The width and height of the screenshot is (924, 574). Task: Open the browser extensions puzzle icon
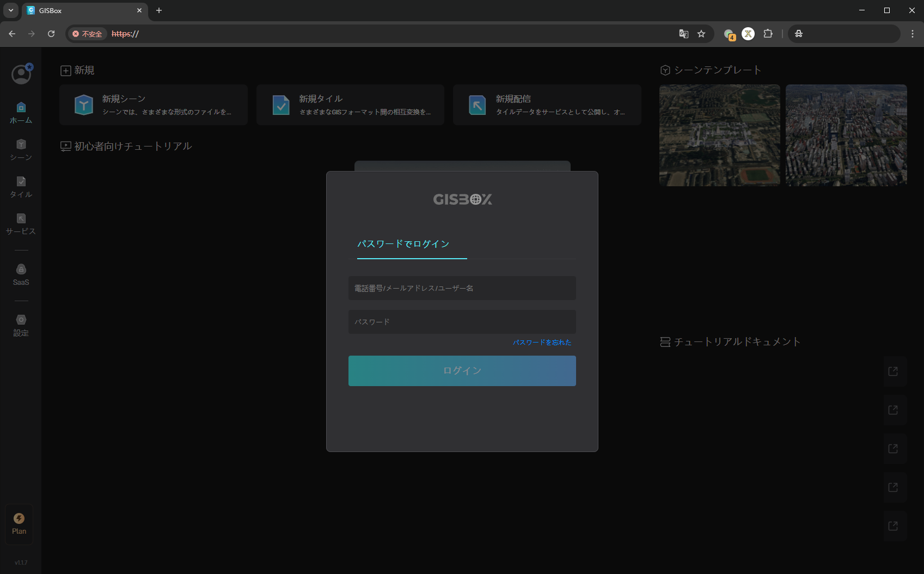768,34
